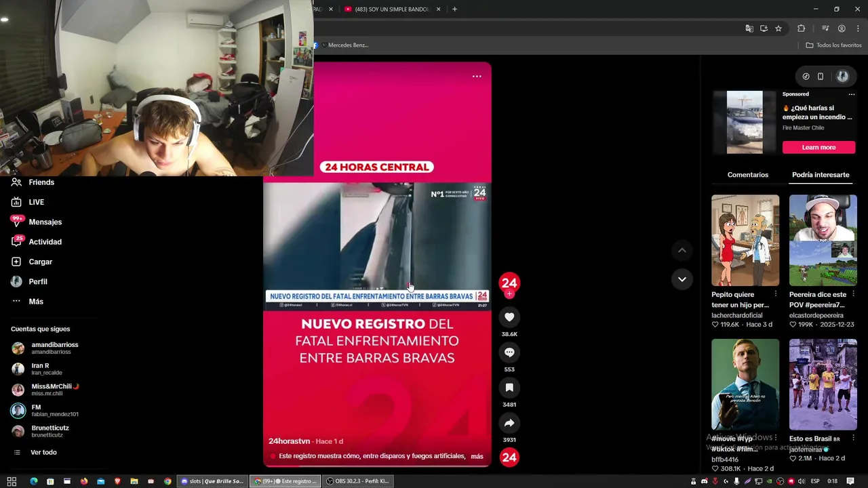Screen dimensions: 868x488
Task: Open the Windows notification center icon
Action: (x=850, y=481)
